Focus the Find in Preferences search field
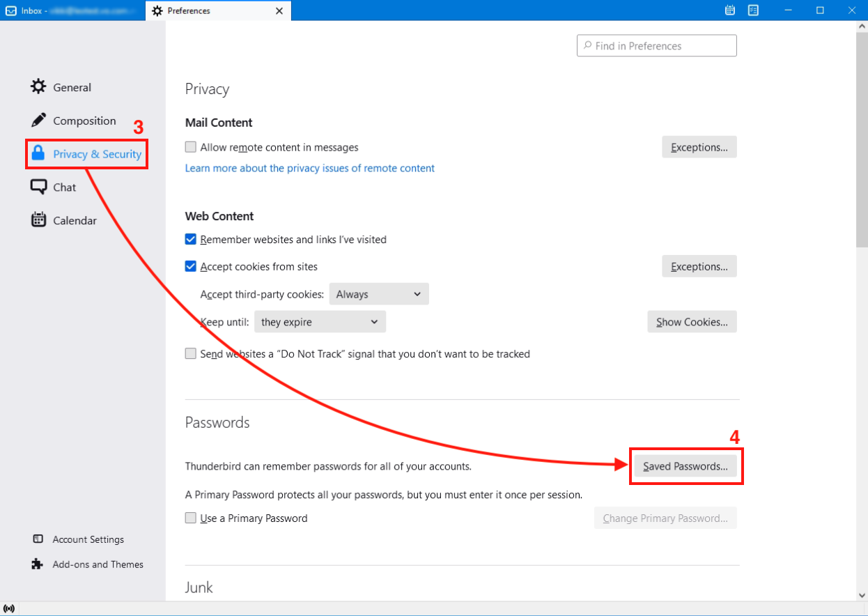The image size is (868, 616). [x=657, y=46]
